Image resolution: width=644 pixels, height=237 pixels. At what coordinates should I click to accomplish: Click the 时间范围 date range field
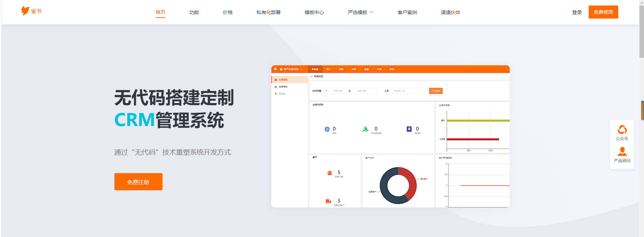point(350,91)
